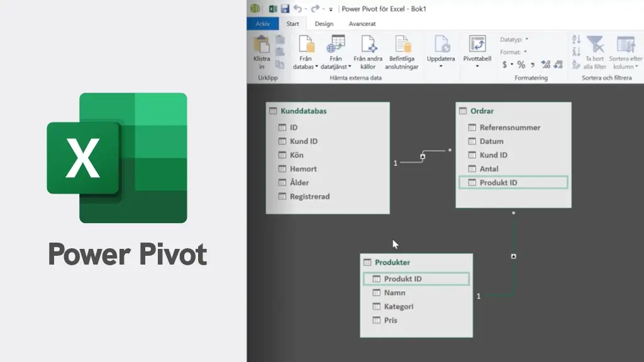Click the relationship line between Ordrar and Produkter
Viewport: 644px width, 362px height.
[x=514, y=256]
